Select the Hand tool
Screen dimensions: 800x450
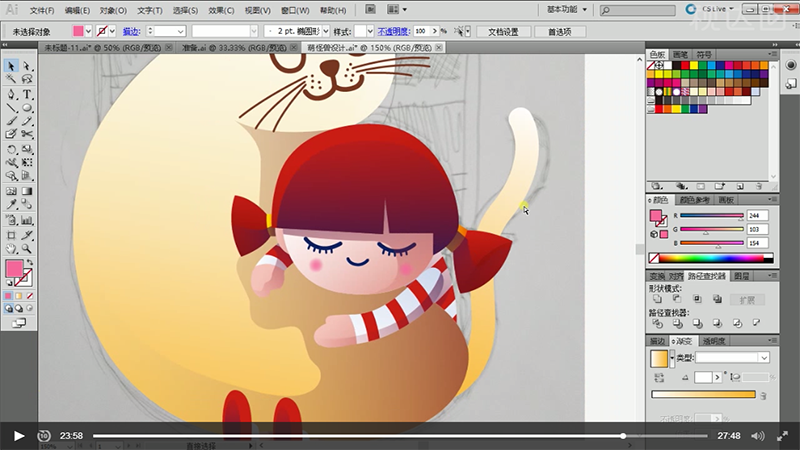(x=11, y=248)
